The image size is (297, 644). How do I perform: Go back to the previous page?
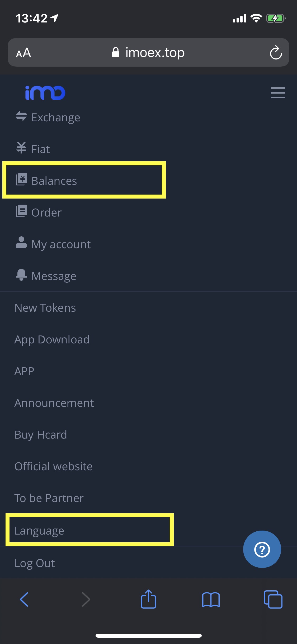[x=24, y=599]
